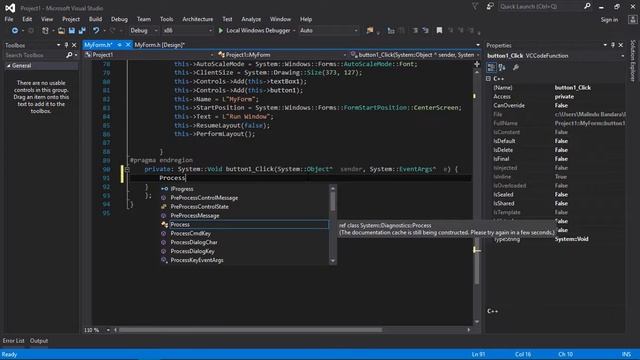Click the notifications flag icon in title bar
640x360 pixels.
point(475,6)
